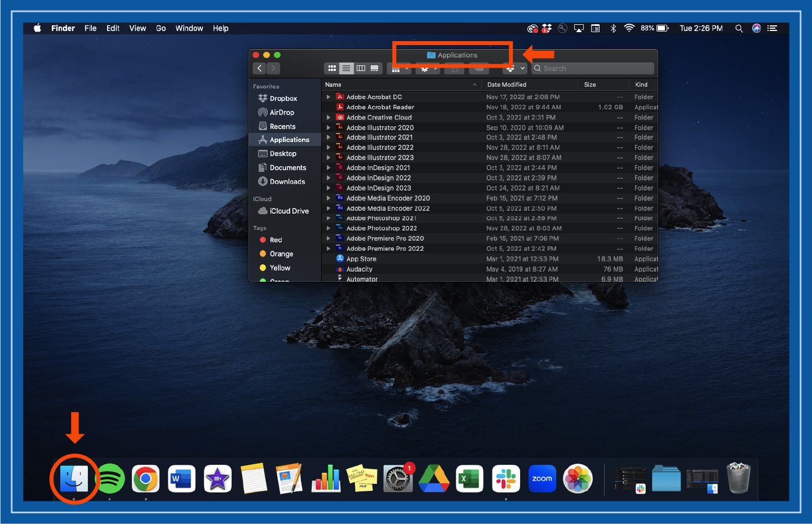
Task: Switch Finder to column view
Action: pyautogui.click(x=361, y=68)
